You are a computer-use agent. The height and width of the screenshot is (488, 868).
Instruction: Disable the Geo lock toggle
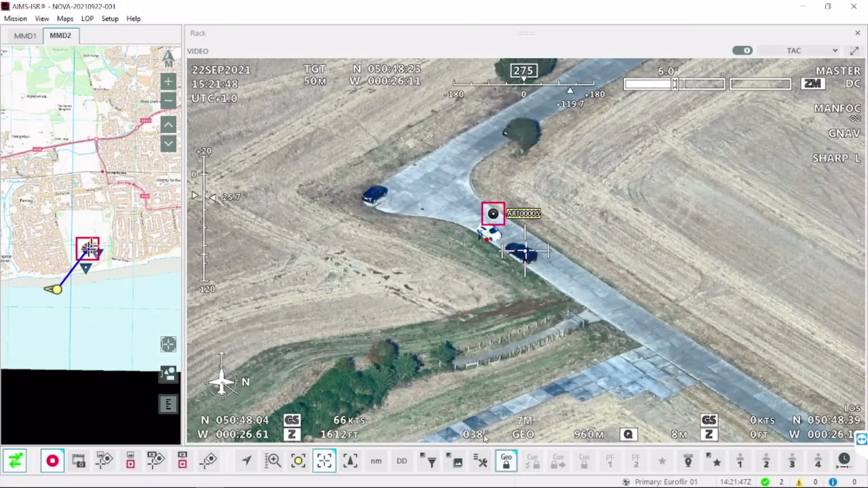[506, 460]
